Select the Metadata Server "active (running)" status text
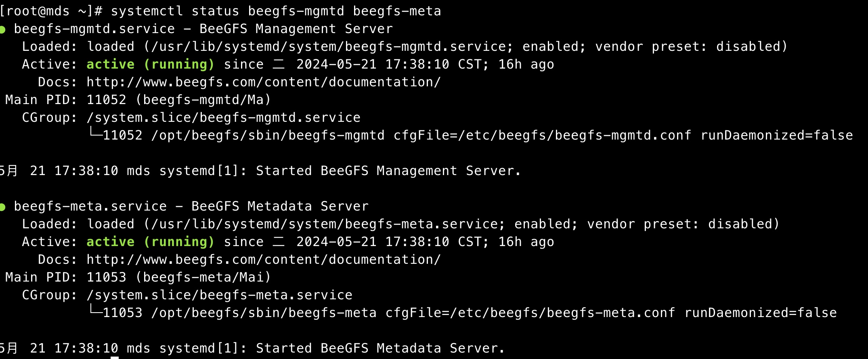 (x=150, y=242)
